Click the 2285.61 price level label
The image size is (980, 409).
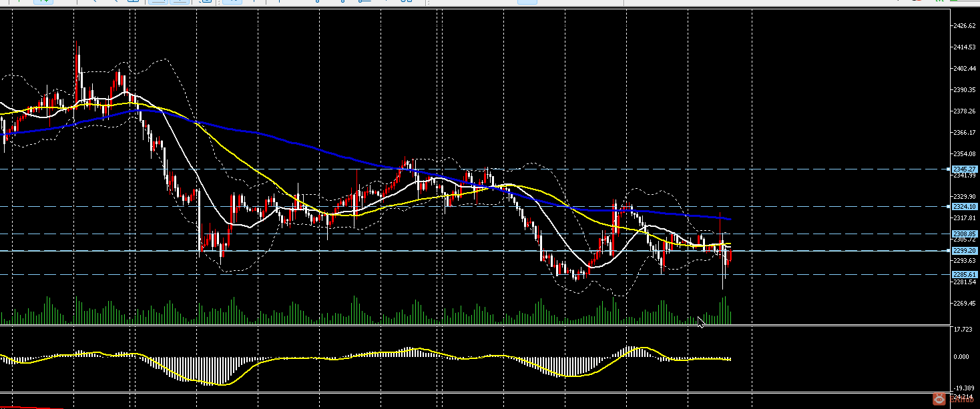click(x=965, y=275)
